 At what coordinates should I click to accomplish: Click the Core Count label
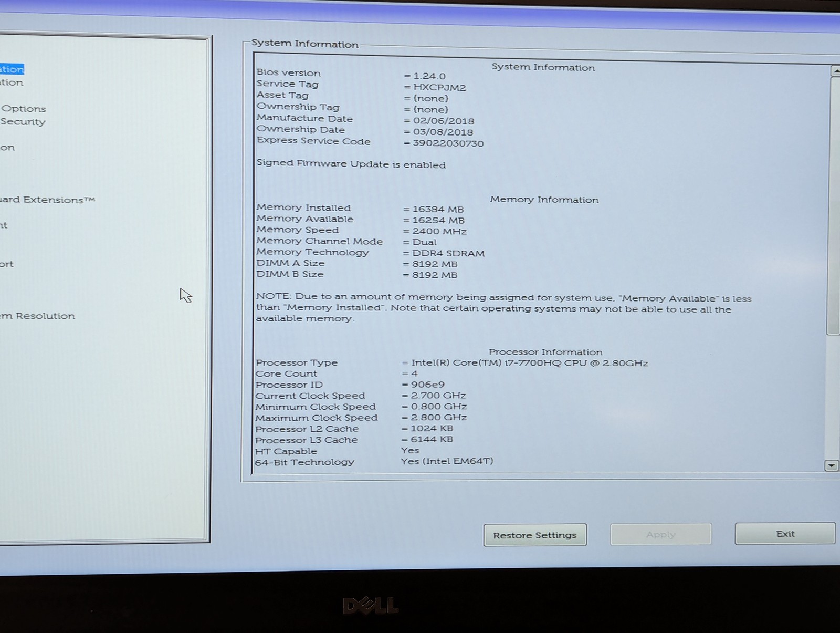(x=286, y=373)
